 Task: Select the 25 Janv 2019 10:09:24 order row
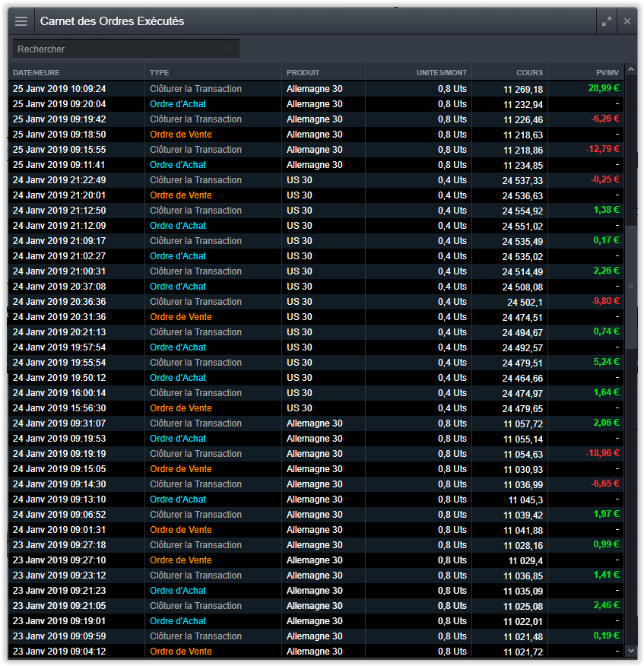click(x=59, y=89)
